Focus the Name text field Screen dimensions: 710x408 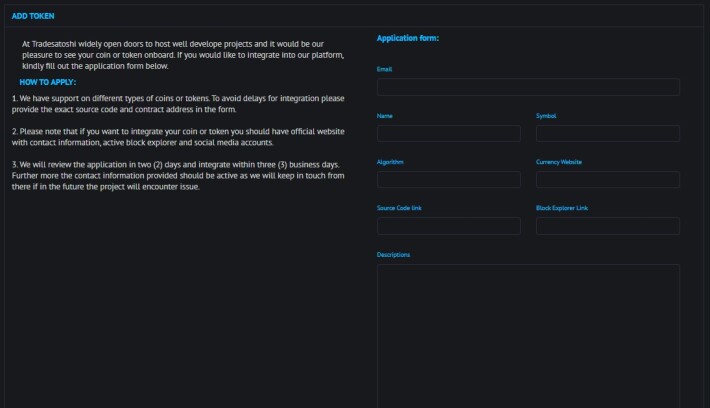pos(449,134)
